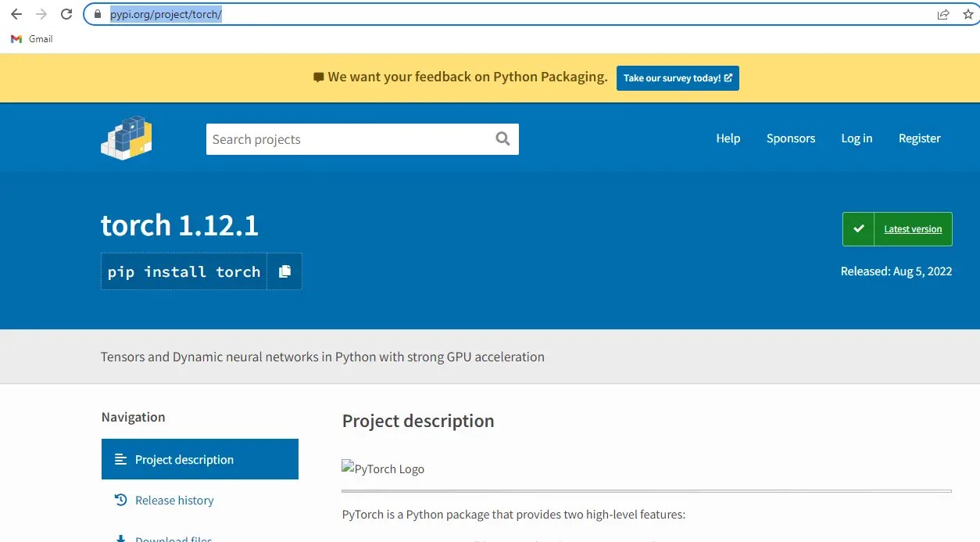
Task: Click the Log in link
Action: [857, 138]
